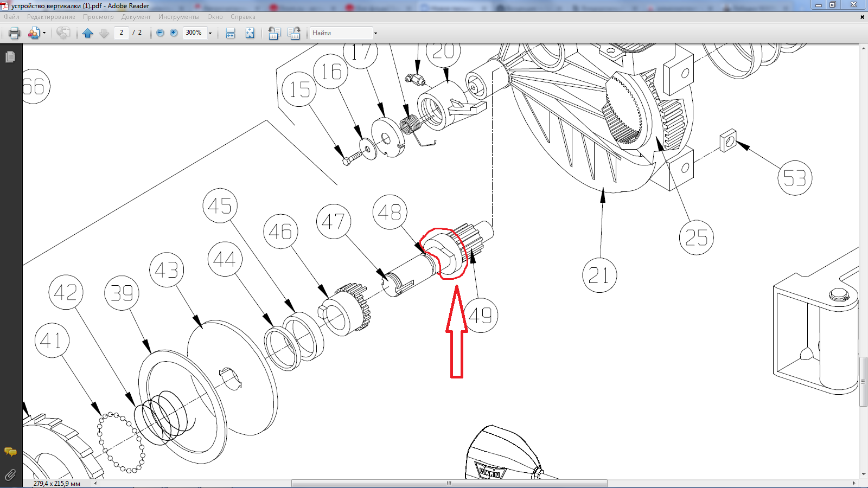Expand the collaborate icon dropdown arrow
Viewport: 868px width, 488px height.
[x=44, y=33]
